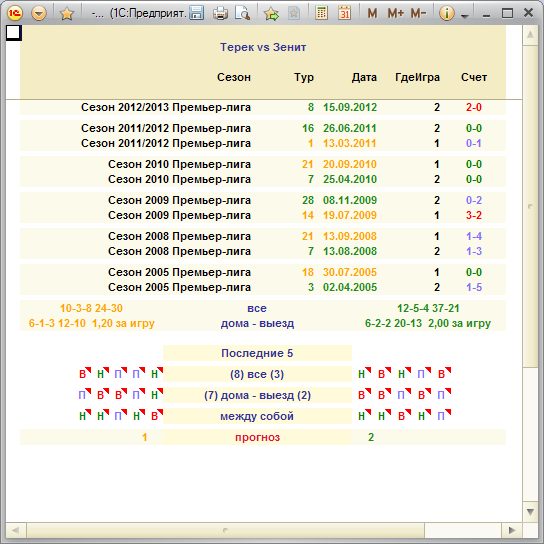This screenshot has width=544, height=544.
Task: Click the date 13.03.2011
Action: [350, 143]
